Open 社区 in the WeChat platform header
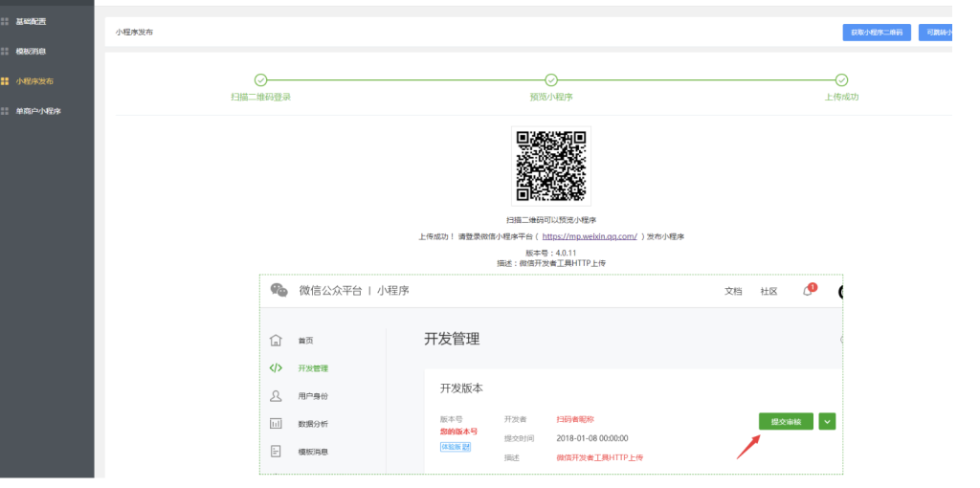Screen dimensions: 980x488 point(768,291)
